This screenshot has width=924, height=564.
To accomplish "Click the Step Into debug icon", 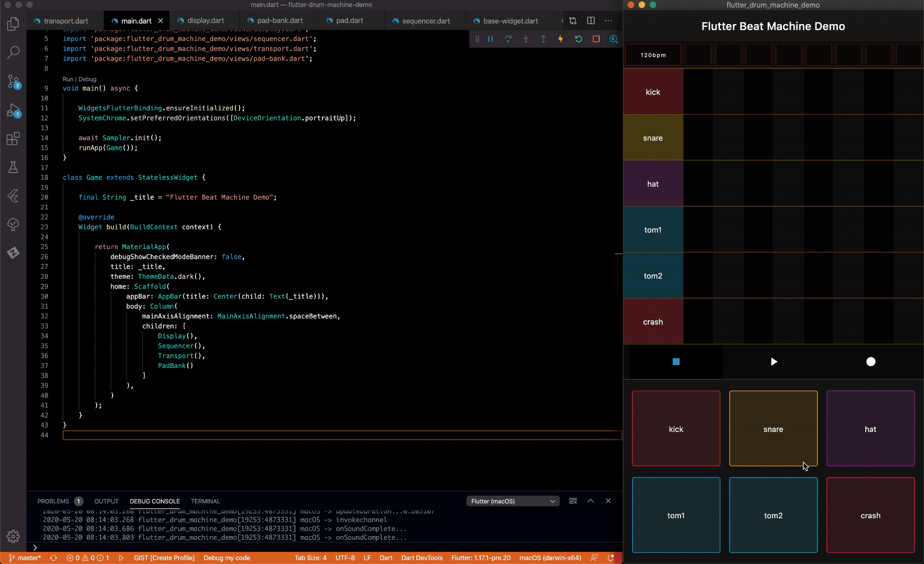I will (526, 39).
